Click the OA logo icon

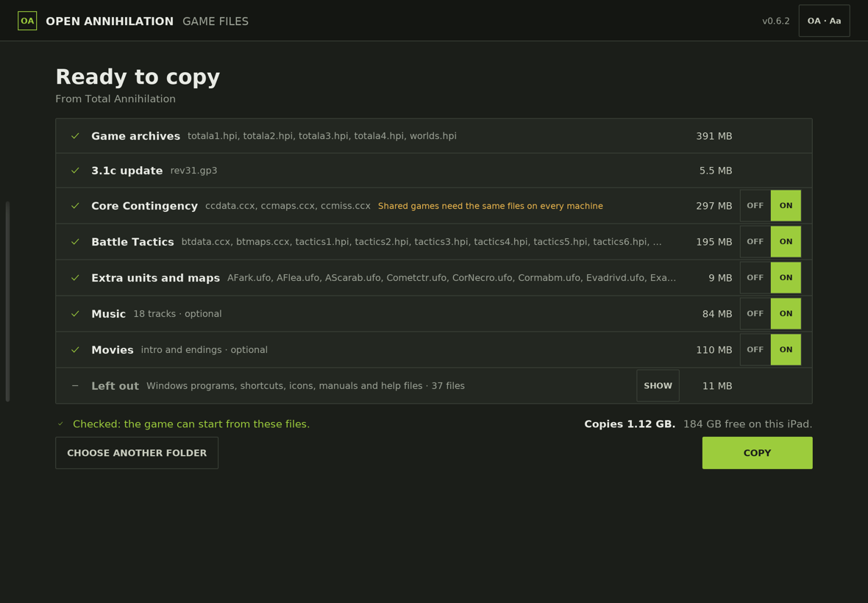[x=27, y=21]
